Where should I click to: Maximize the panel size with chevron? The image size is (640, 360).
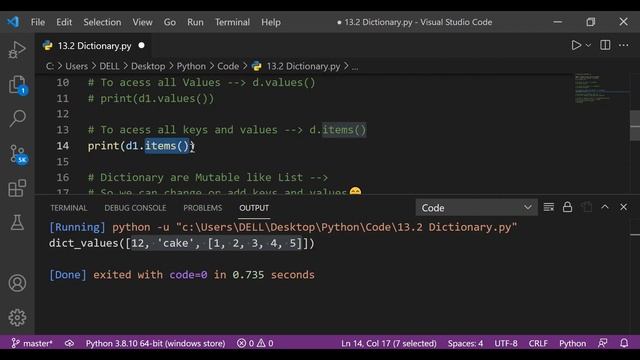[604, 207]
